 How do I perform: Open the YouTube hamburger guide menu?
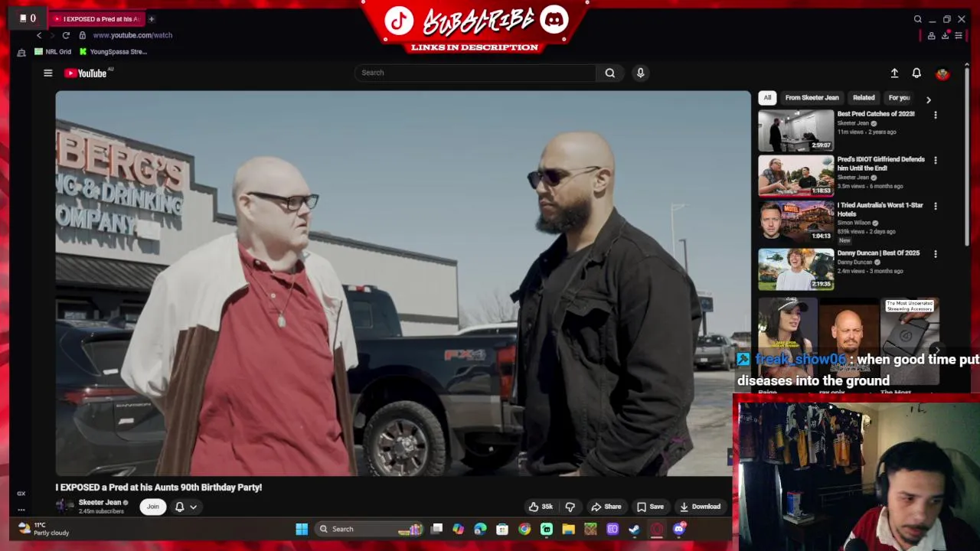47,73
